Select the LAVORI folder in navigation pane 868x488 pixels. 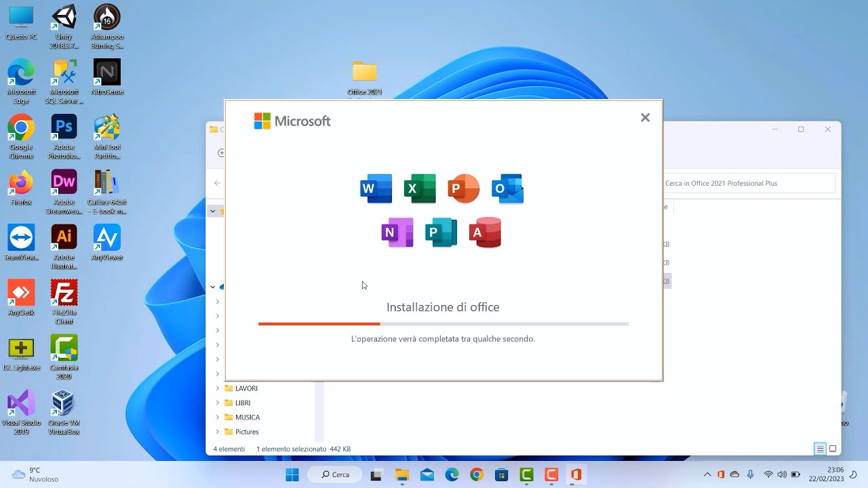(x=241, y=388)
